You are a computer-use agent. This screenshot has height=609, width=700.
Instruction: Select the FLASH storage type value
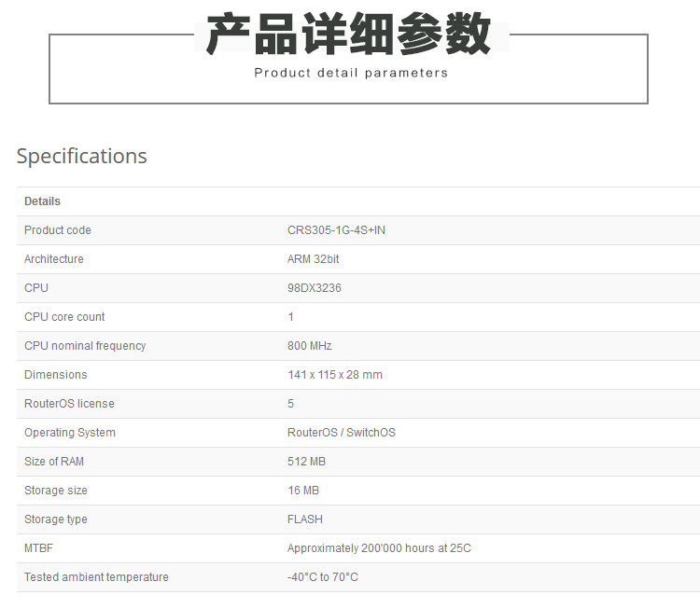[305, 519]
